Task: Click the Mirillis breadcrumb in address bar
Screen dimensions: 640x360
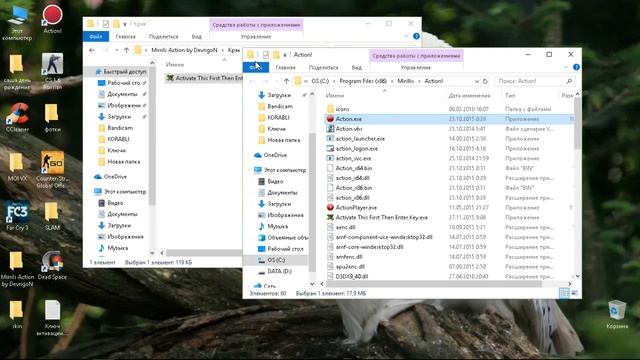Action: [x=405, y=81]
